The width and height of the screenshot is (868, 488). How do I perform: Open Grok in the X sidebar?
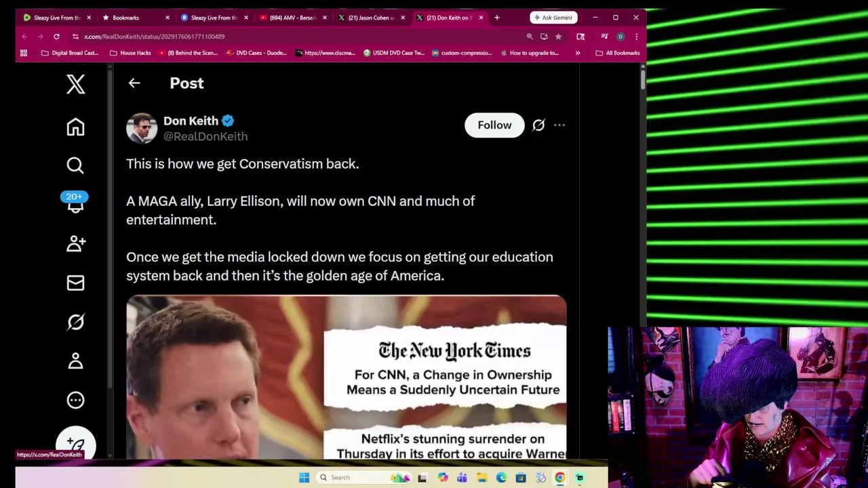[75, 322]
